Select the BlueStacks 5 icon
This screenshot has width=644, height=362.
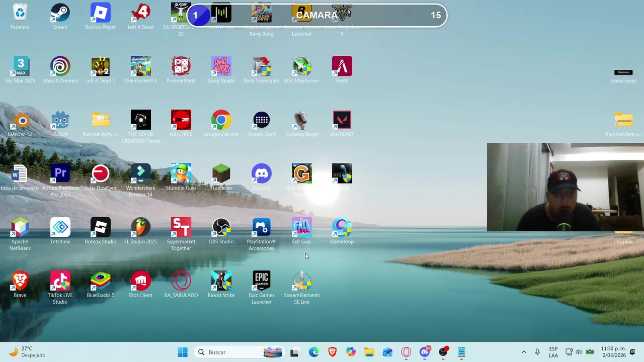pos(101,285)
